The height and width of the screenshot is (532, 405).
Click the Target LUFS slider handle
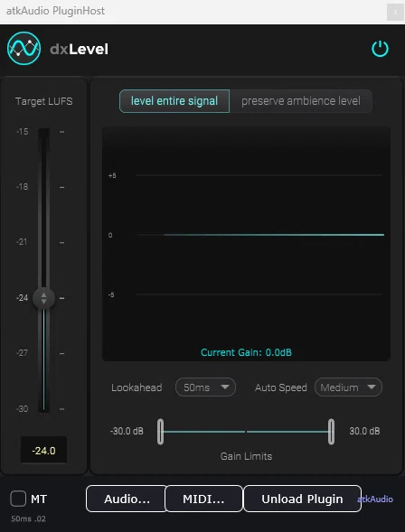(43, 298)
